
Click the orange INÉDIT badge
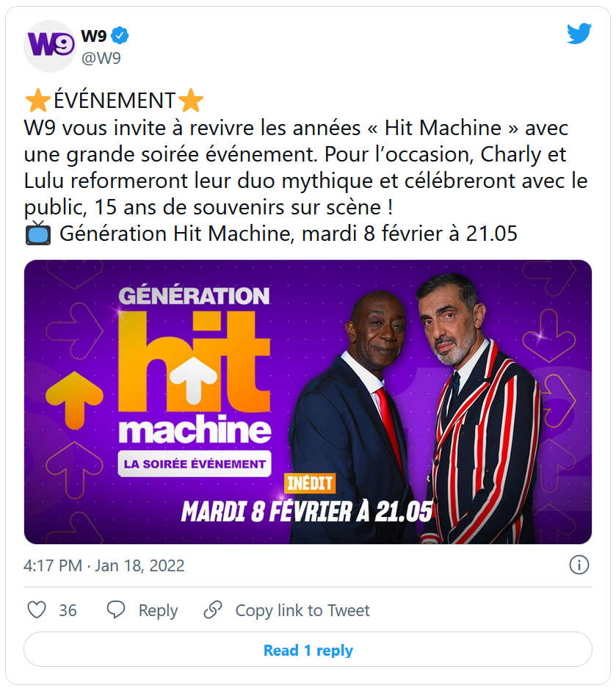[x=309, y=484]
